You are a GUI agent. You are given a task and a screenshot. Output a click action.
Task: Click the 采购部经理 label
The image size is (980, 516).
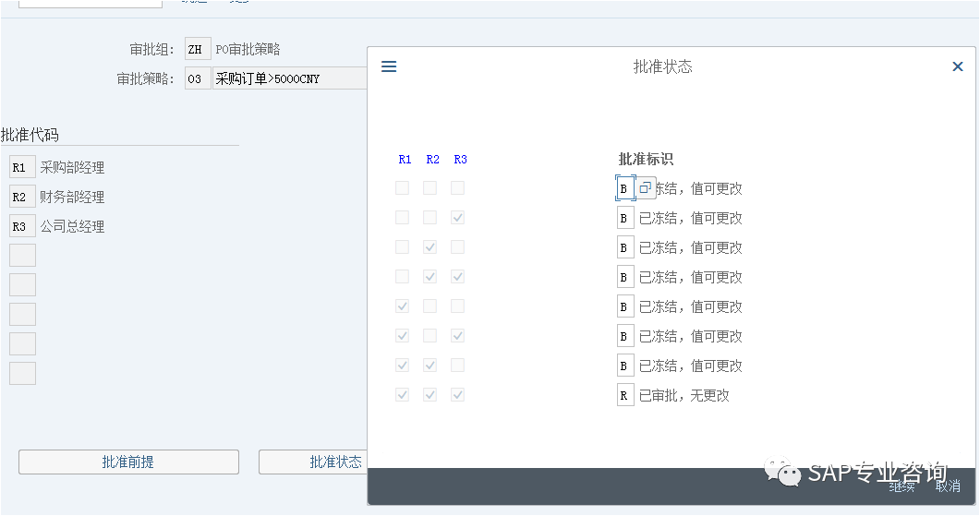(x=72, y=167)
